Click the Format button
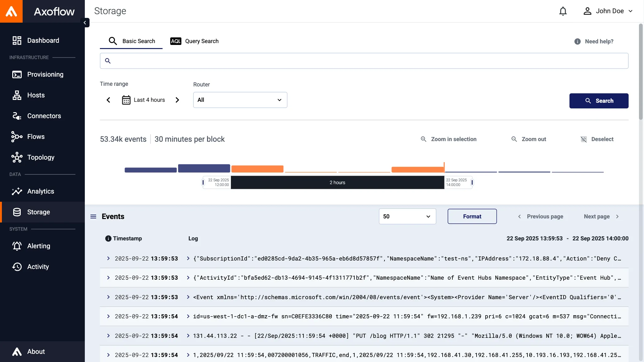Screen dimensions: 644x362 tap(472, 217)
